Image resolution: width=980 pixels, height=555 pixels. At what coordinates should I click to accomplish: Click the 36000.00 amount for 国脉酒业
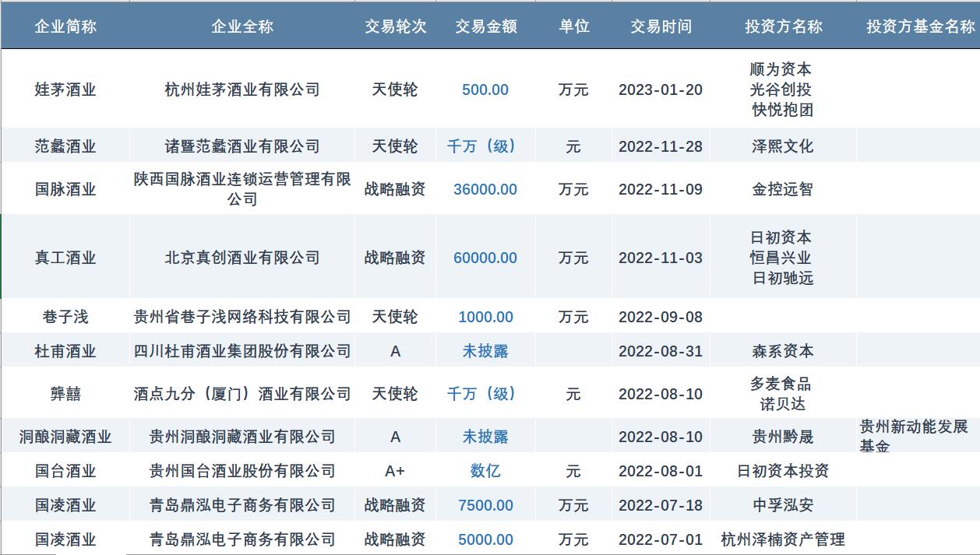tap(485, 189)
